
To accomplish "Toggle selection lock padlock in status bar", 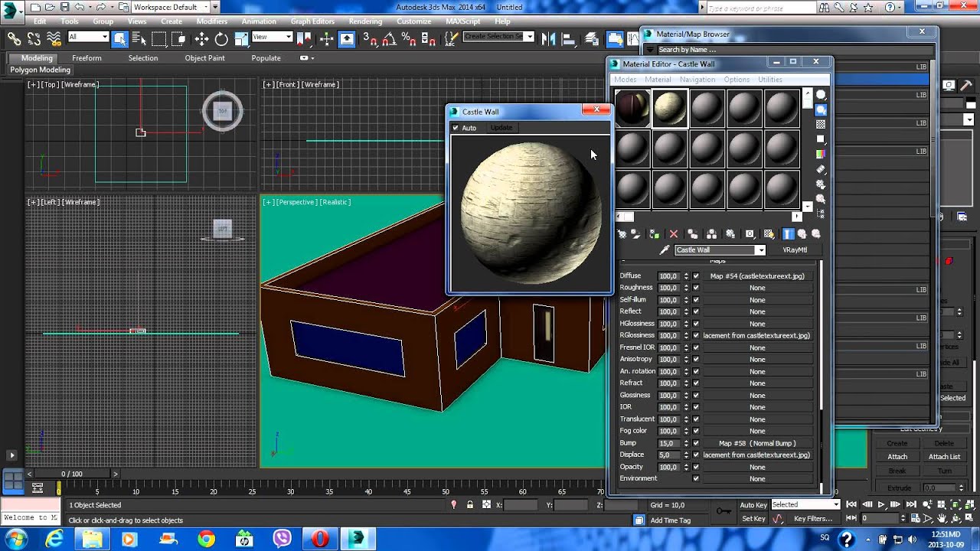I will tap(469, 505).
